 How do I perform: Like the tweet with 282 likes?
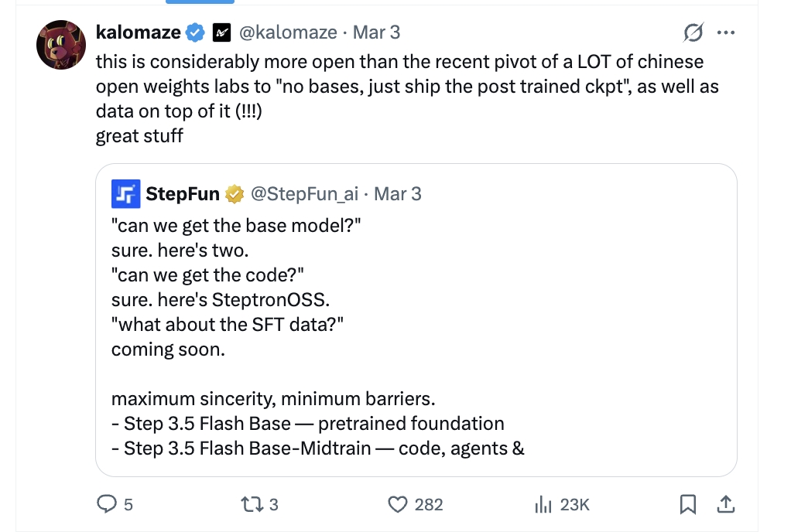pos(398,505)
